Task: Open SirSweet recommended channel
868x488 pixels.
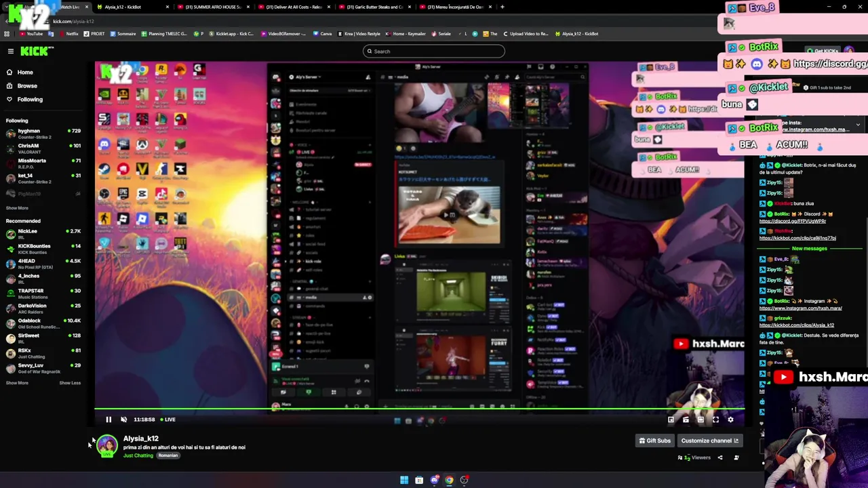Action: [x=42, y=338]
